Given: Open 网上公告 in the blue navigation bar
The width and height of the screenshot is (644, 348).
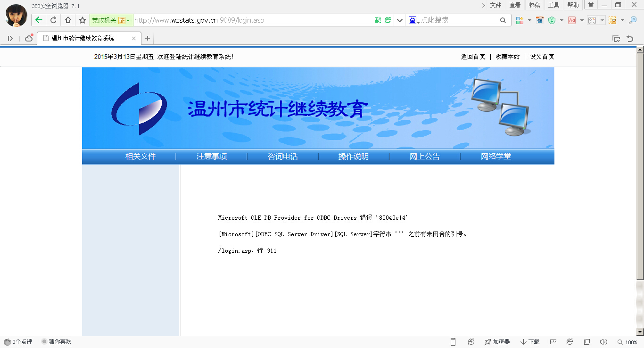Looking at the screenshot, I should tap(425, 157).
